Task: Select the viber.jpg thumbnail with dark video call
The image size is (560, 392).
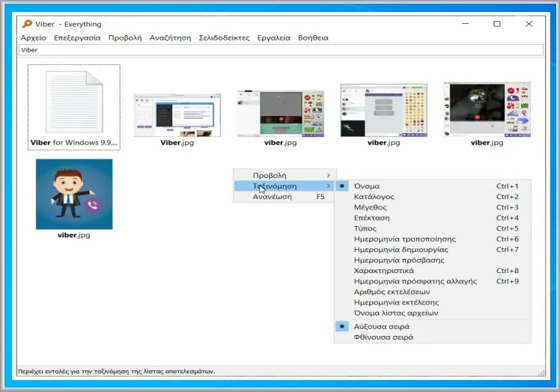Action: pos(487,110)
